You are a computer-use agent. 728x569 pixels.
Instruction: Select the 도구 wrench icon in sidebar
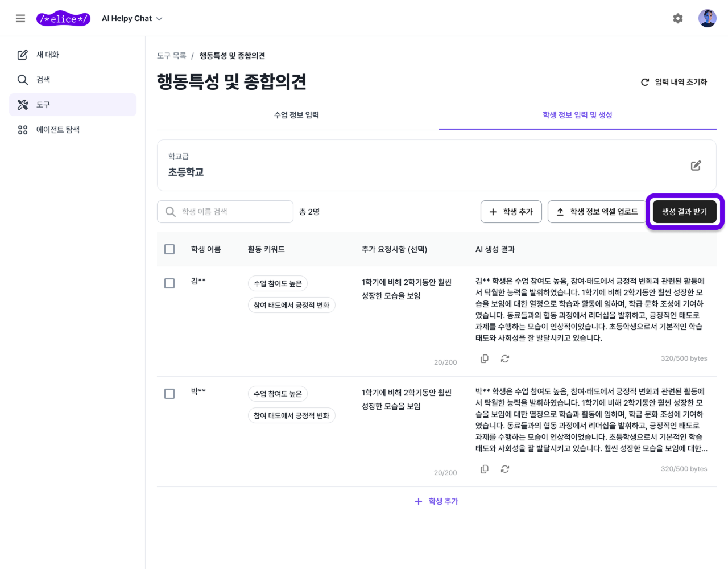[x=22, y=105]
